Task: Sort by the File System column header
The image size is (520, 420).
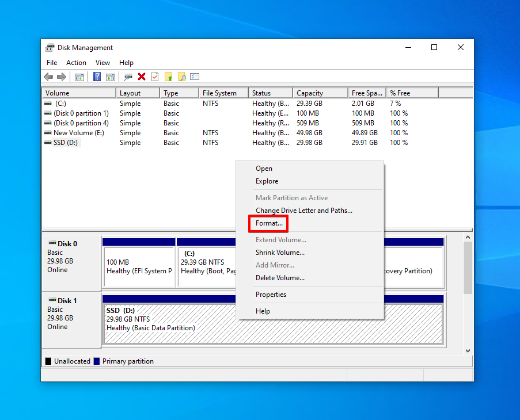Action: pyautogui.click(x=219, y=93)
